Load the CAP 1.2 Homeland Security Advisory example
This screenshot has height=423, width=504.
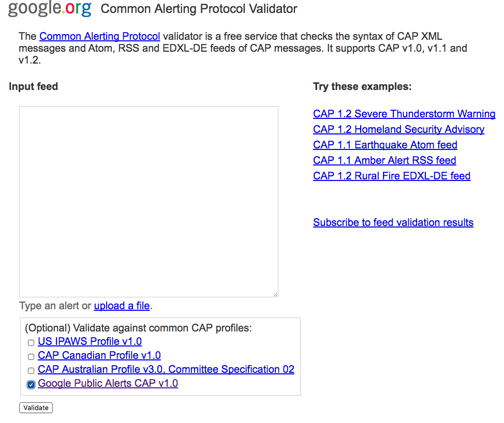(x=398, y=129)
